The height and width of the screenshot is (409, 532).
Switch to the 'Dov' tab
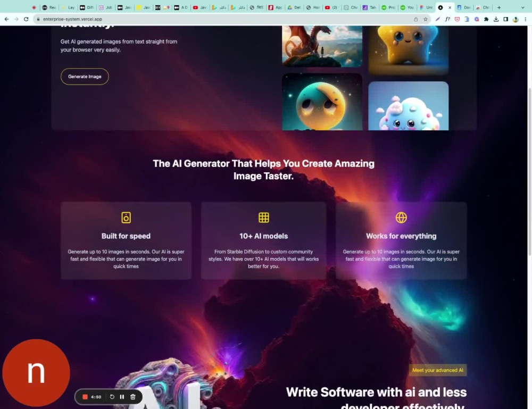point(464,7)
